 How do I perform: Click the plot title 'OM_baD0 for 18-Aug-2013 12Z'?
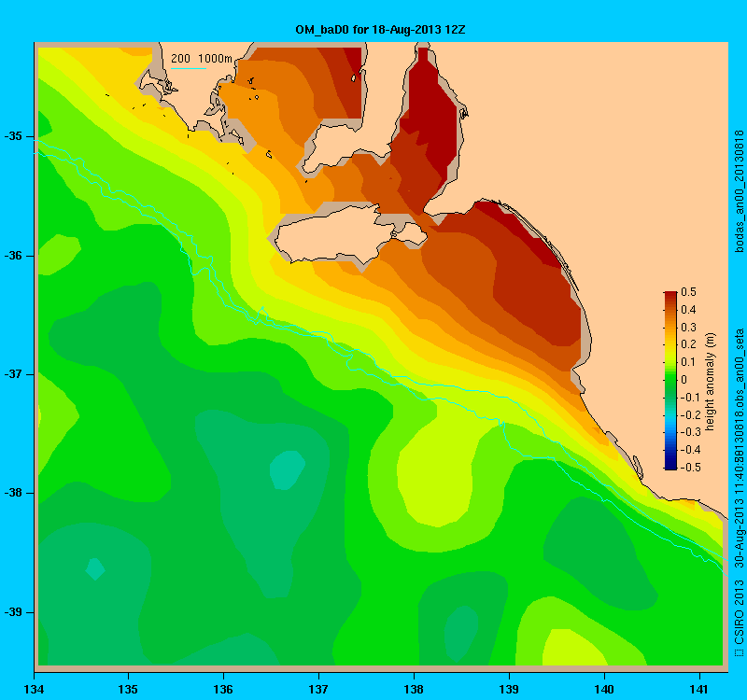[x=380, y=30]
